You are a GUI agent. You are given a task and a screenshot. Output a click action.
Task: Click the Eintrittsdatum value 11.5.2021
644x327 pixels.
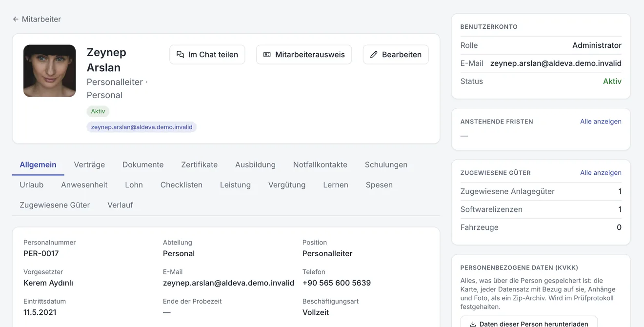coord(40,312)
